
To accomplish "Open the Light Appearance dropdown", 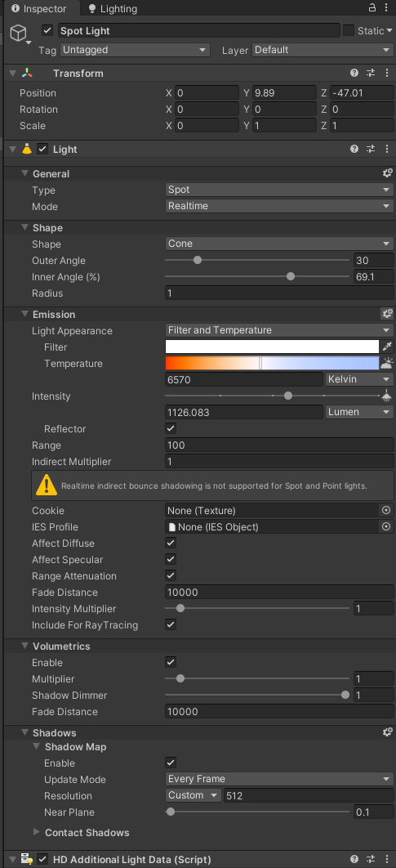I will click(x=279, y=330).
